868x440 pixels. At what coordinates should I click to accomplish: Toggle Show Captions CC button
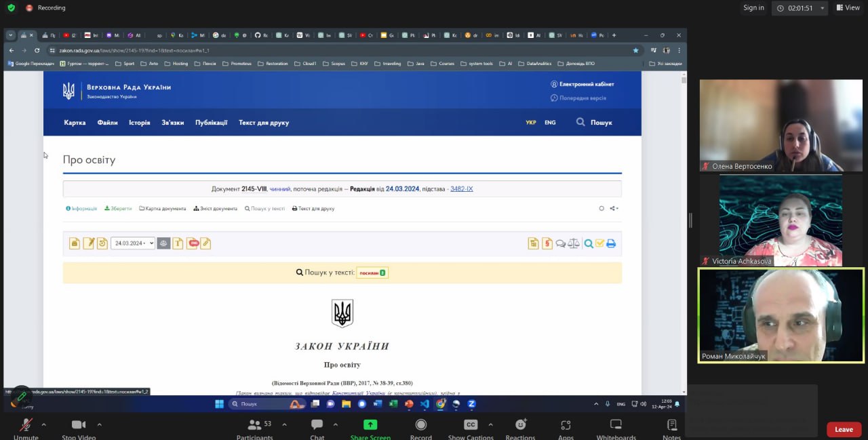click(471, 425)
